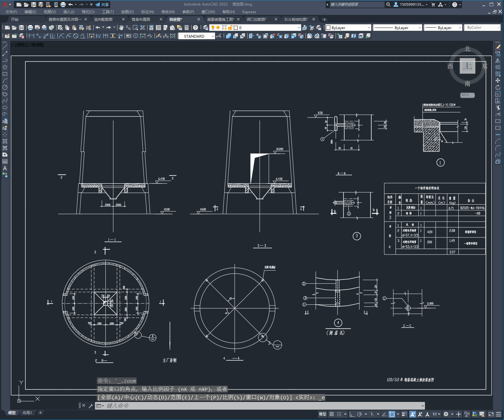Click the Save icon in quick access toolbar

tap(34, 5)
